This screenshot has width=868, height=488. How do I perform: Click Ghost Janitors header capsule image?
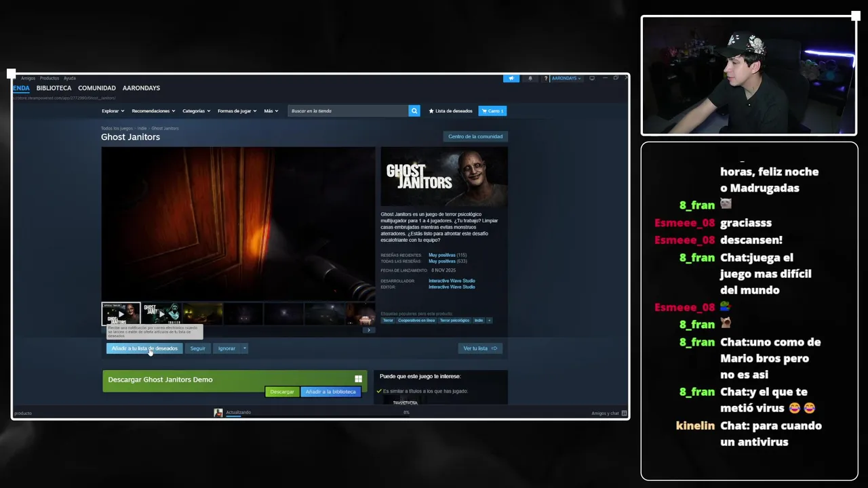444,176
